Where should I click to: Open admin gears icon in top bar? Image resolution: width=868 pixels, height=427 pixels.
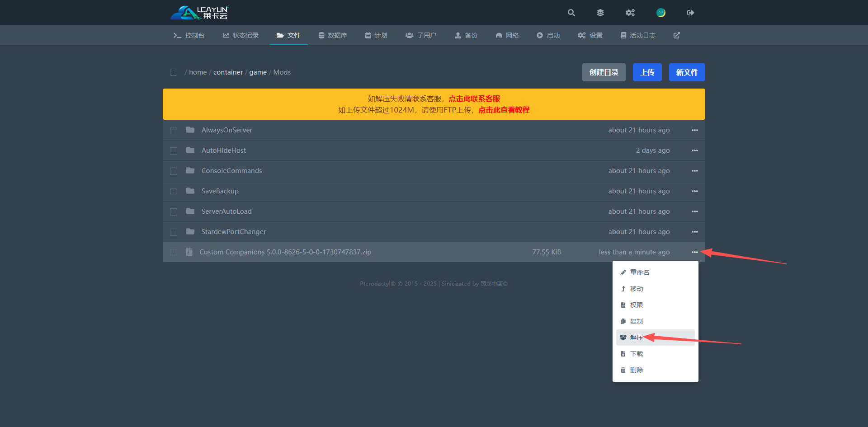click(x=630, y=13)
